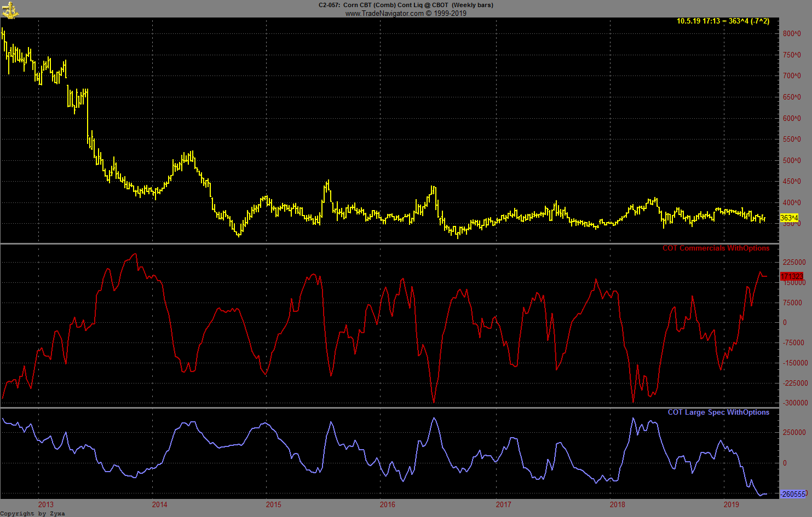Select the 2015 year label on time axis
This screenshot has height=517, width=812.
[x=274, y=504]
